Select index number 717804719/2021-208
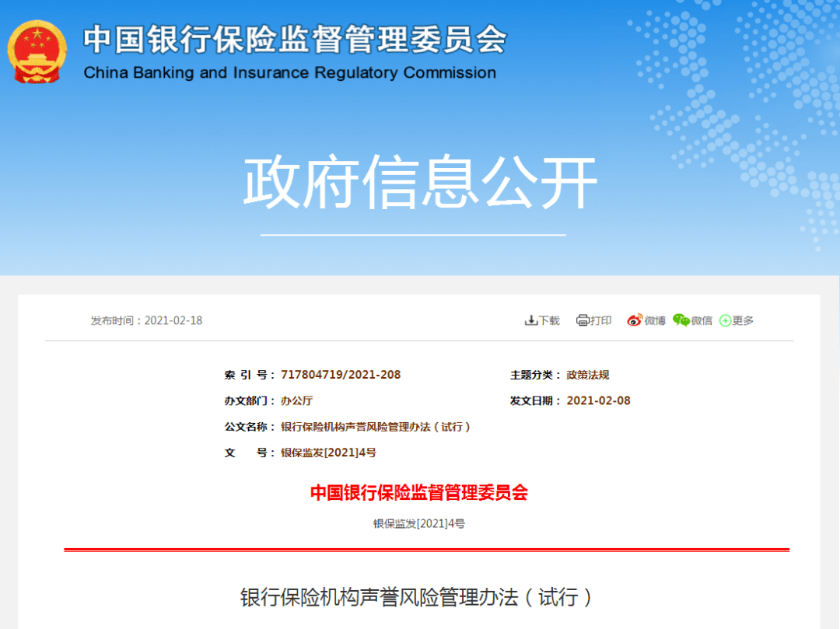This screenshot has width=840, height=629. pos(341,375)
